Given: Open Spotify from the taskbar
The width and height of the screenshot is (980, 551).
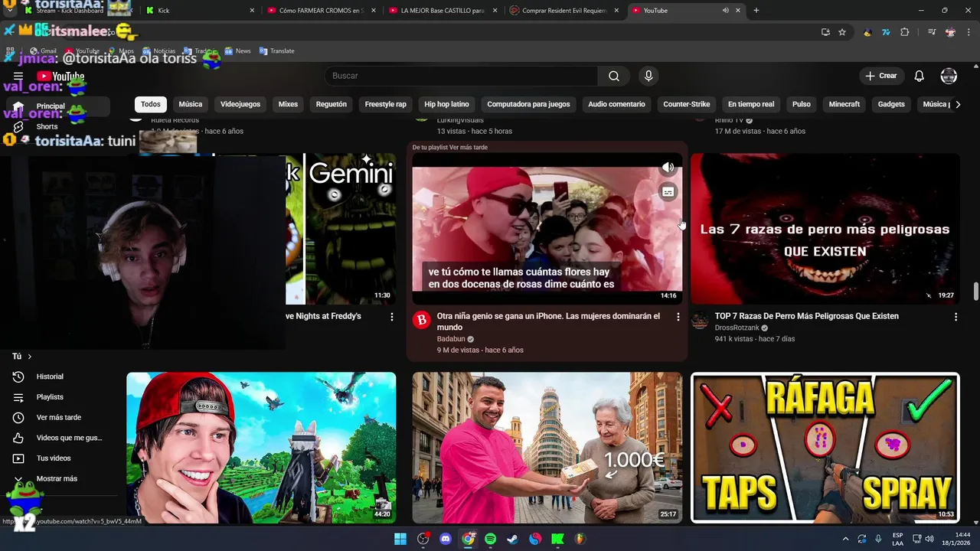Looking at the screenshot, I should pyautogui.click(x=491, y=539).
